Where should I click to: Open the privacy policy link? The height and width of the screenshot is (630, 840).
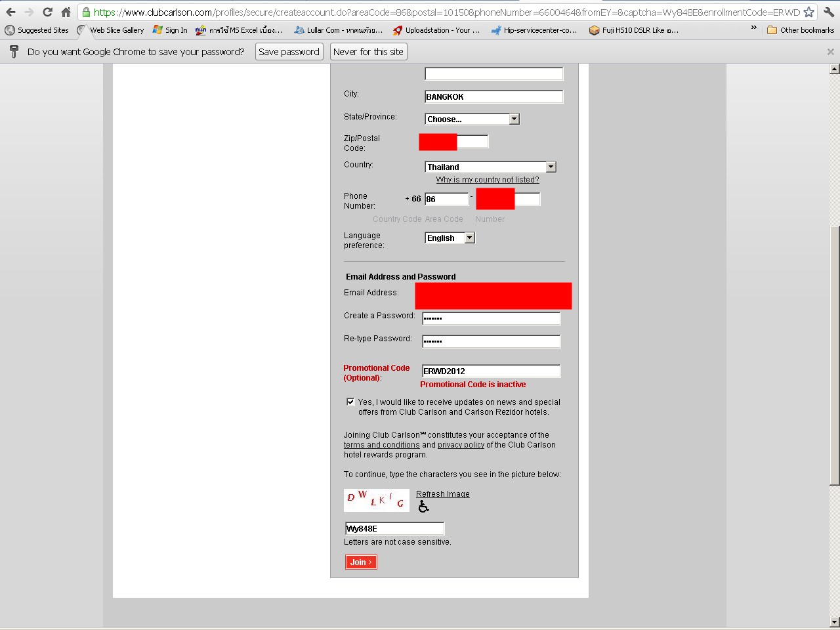click(x=461, y=445)
